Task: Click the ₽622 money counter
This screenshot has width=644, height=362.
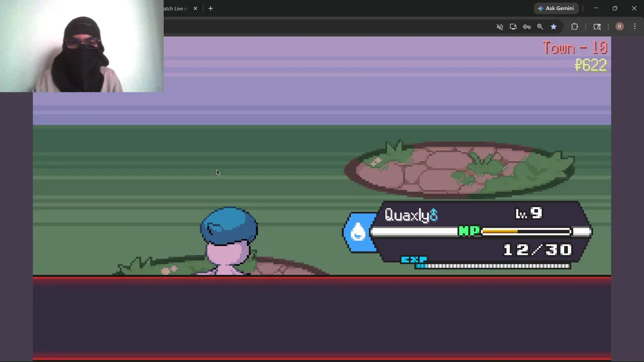Action: (591, 65)
